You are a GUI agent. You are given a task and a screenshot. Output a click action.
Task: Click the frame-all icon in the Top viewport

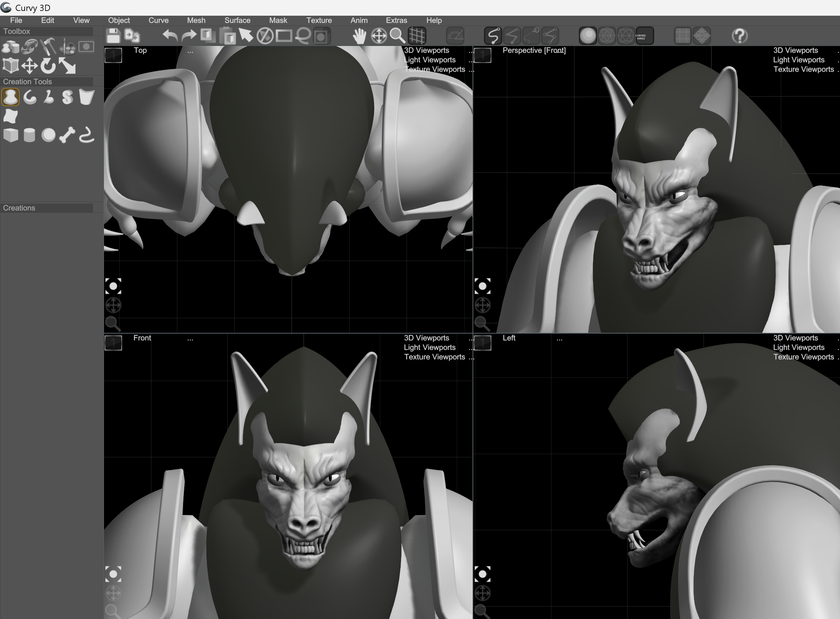coord(113,287)
